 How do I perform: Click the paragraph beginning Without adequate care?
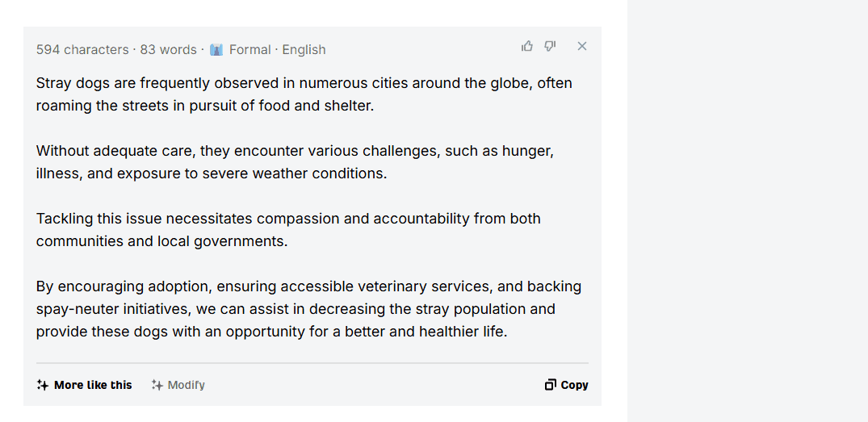click(295, 162)
